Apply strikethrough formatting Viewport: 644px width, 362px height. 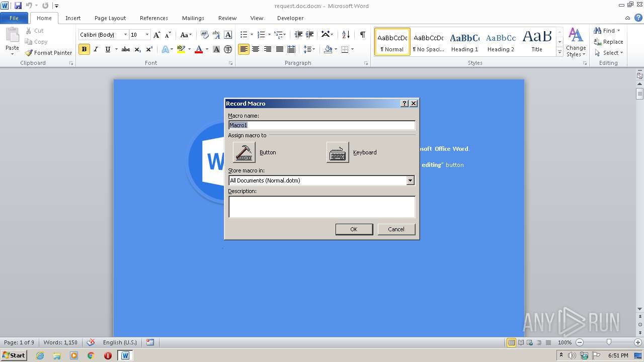click(x=126, y=49)
